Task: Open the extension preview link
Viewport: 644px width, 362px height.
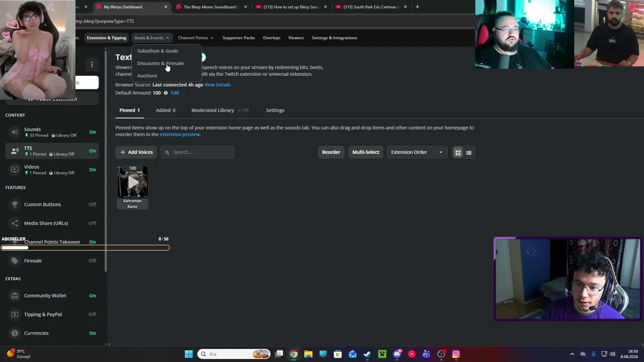Action: click(180, 135)
